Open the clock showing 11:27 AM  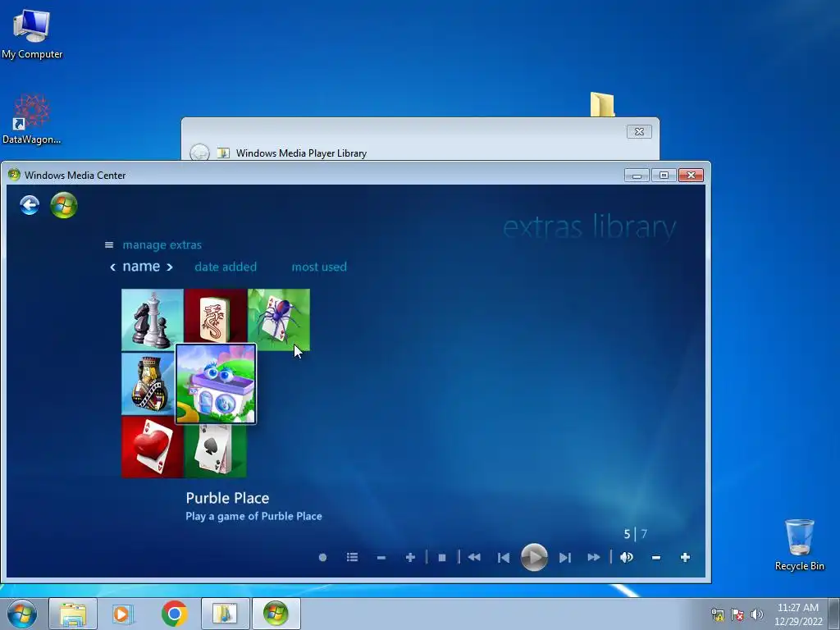click(x=798, y=614)
